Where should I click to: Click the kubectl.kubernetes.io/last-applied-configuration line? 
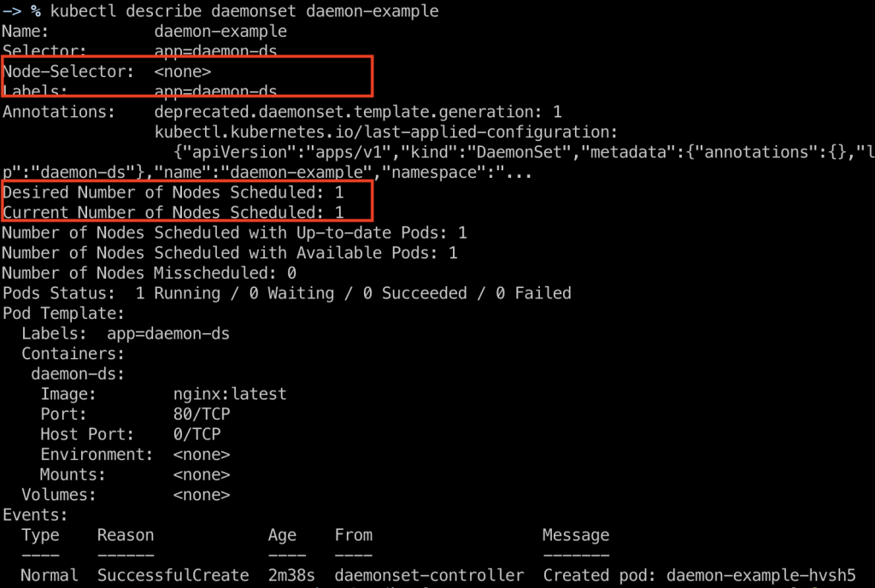[x=385, y=132]
